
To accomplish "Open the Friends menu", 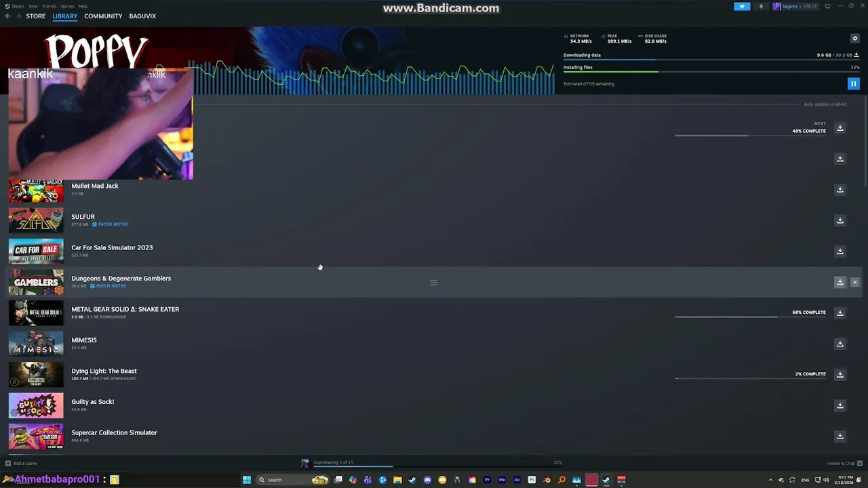I will point(50,6).
